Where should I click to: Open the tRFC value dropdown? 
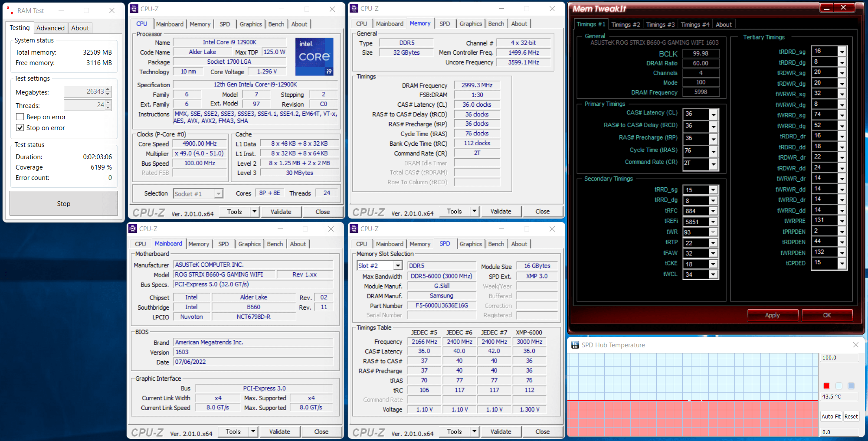[713, 211]
